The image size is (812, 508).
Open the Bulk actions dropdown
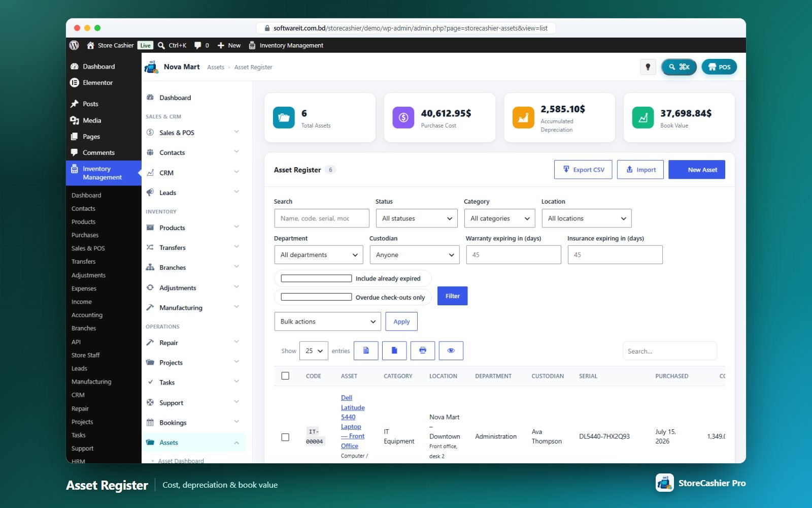[x=328, y=322]
